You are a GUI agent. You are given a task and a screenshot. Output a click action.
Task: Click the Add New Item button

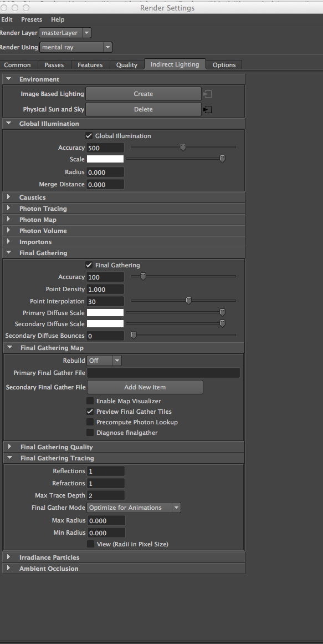tap(145, 387)
